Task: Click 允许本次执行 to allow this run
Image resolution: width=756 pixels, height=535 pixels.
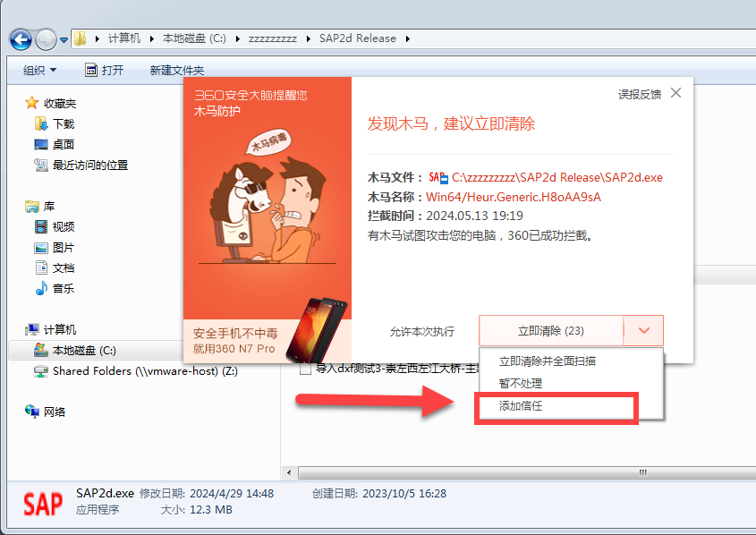Action: [x=422, y=332]
